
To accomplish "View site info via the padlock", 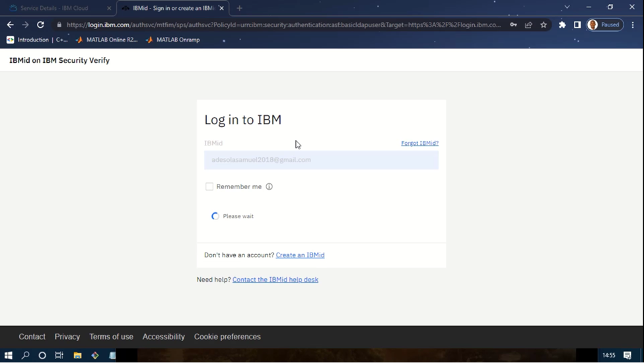I will pyautogui.click(x=59, y=24).
